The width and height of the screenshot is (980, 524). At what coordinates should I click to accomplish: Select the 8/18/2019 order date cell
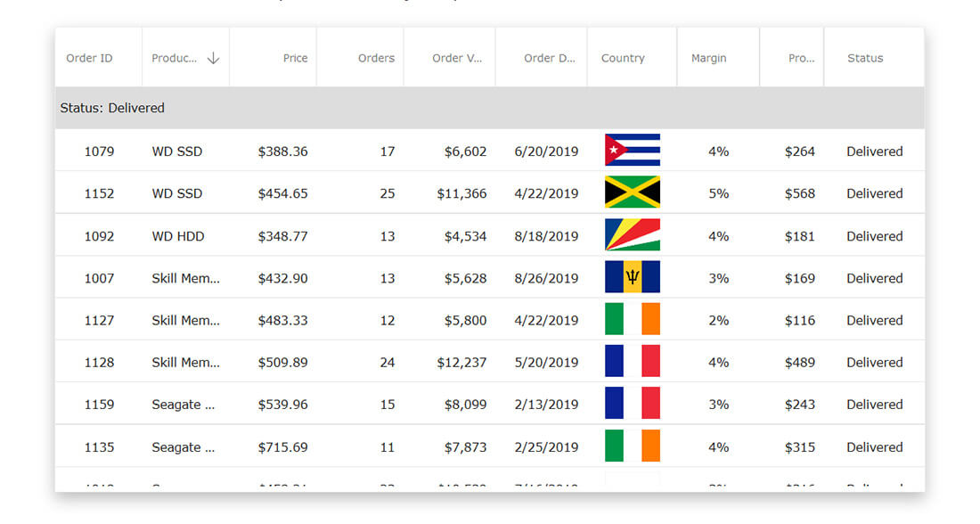point(546,236)
